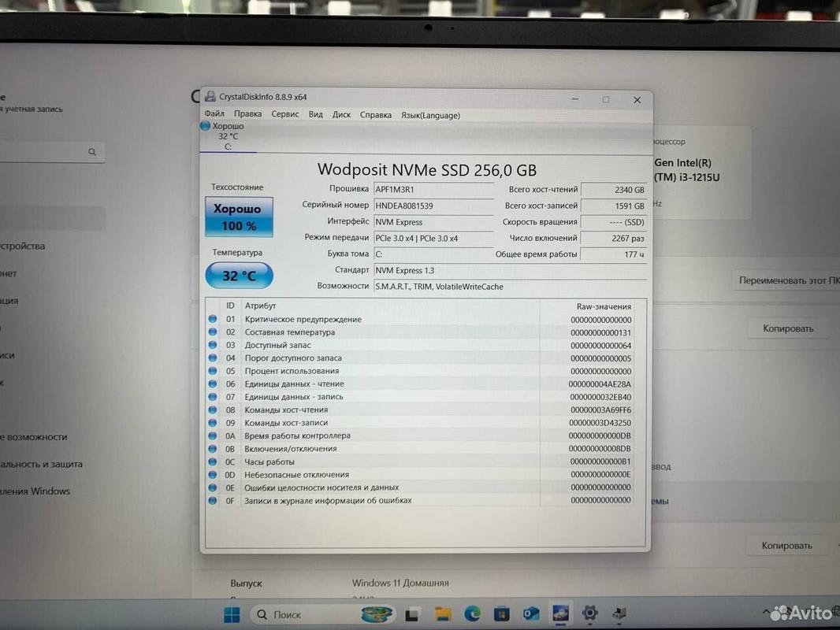Select the C: disk tab with Хорошо status
Image resolution: width=840 pixels, height=630 pixels.
[x=228, y=136]
